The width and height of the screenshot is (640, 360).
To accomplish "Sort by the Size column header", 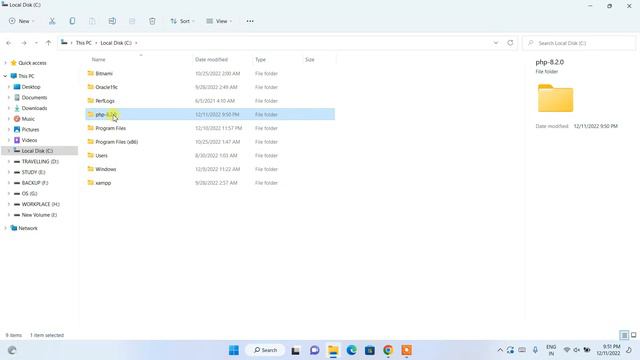I will click(310, 60).
